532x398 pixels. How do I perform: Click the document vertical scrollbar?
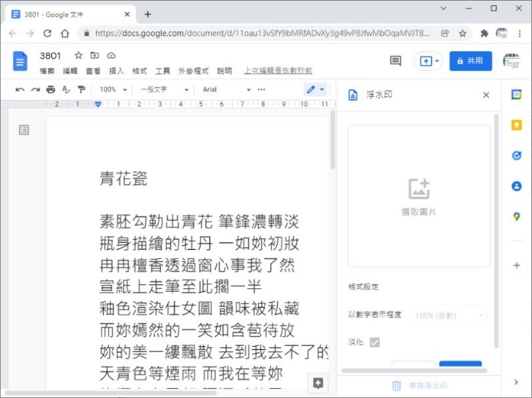[332, 140]
